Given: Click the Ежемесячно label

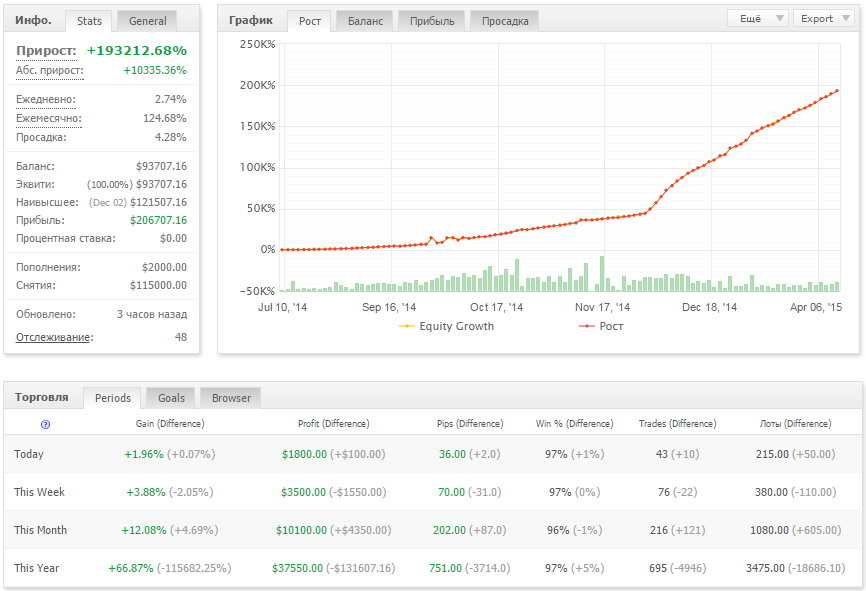Looking at the screenshot, I should coord(49,118).
